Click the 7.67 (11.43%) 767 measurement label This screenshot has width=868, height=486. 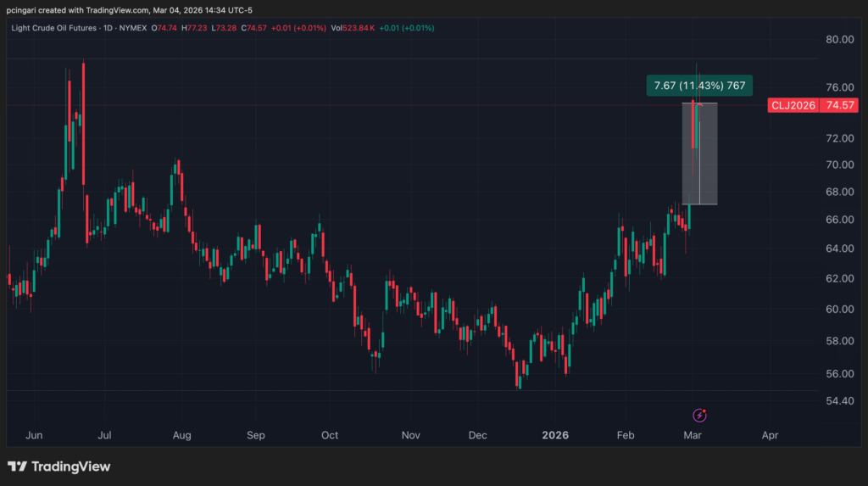[x=699, y=86]
